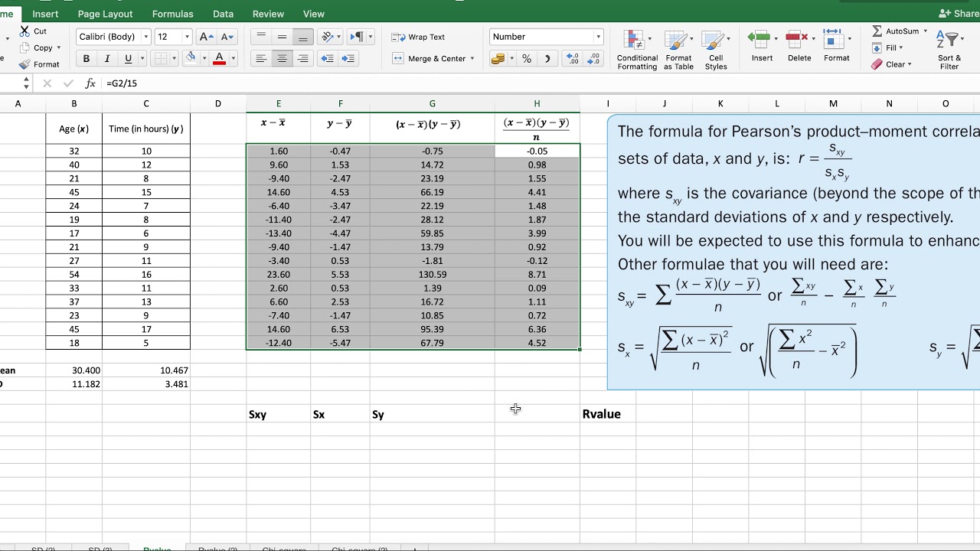Open the View tab

point(314,14)
